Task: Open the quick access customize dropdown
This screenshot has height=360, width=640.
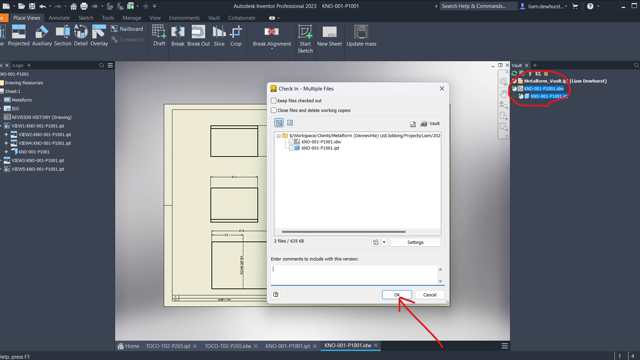Action: point(154,6)
